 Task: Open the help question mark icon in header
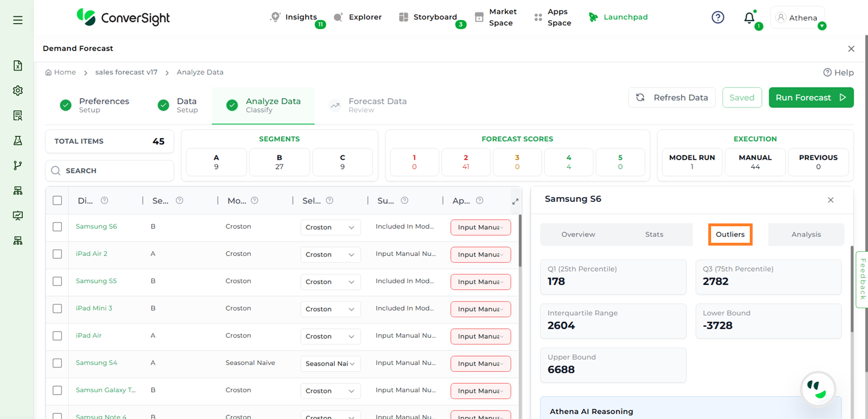718,18
